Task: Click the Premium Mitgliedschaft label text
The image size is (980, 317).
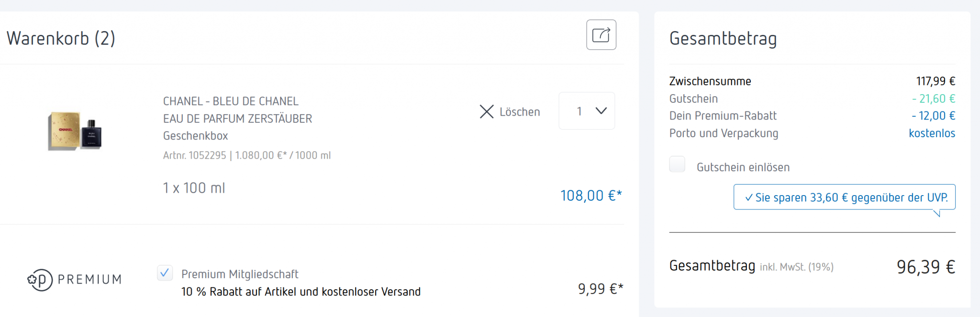Action: 240,274
